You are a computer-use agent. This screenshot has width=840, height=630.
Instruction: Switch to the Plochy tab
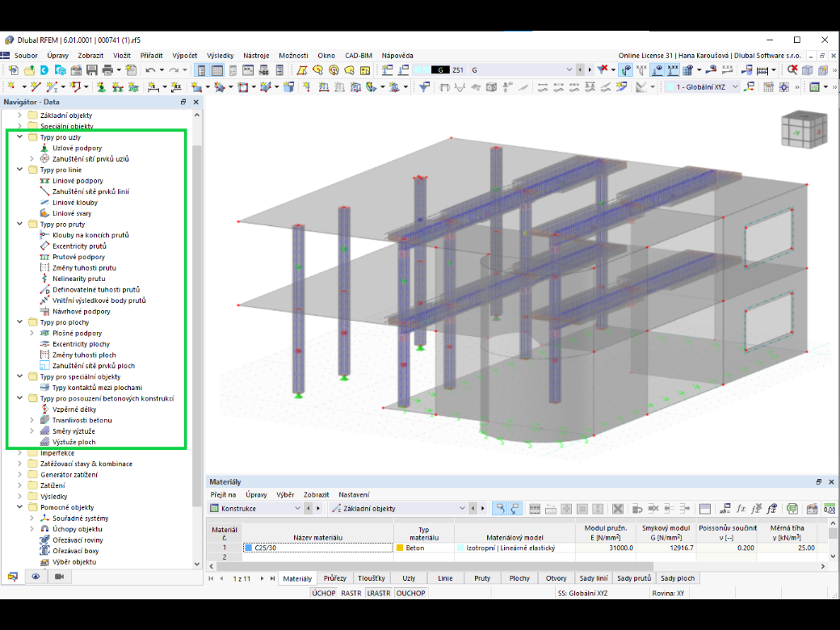(519, 578)
